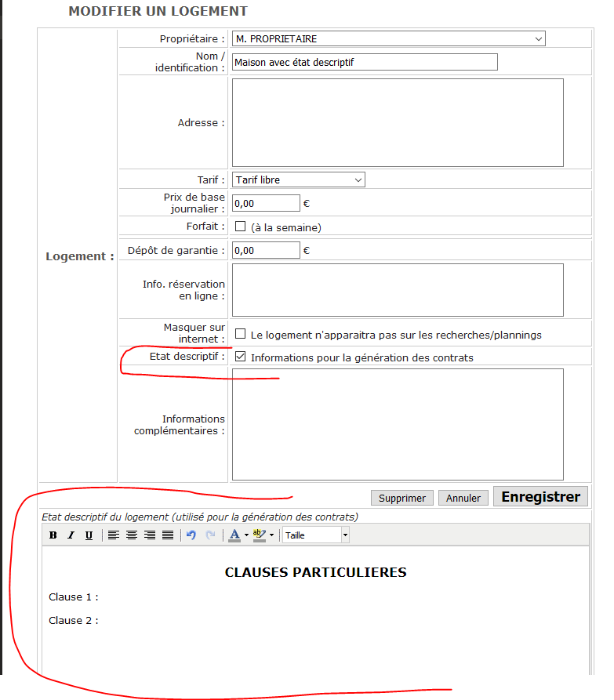Click the 'Clause 1 :' line
Image resolution: width=614 pixels, height=700 pixels.
pos(74,597)
